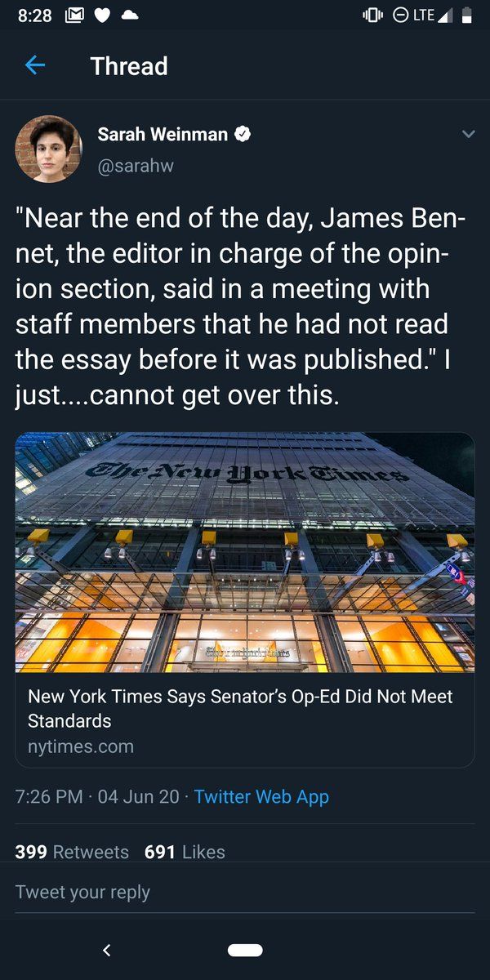Open the @sarahw handle
The width and height of the screenshot is (490, 980).
[136, 166]
